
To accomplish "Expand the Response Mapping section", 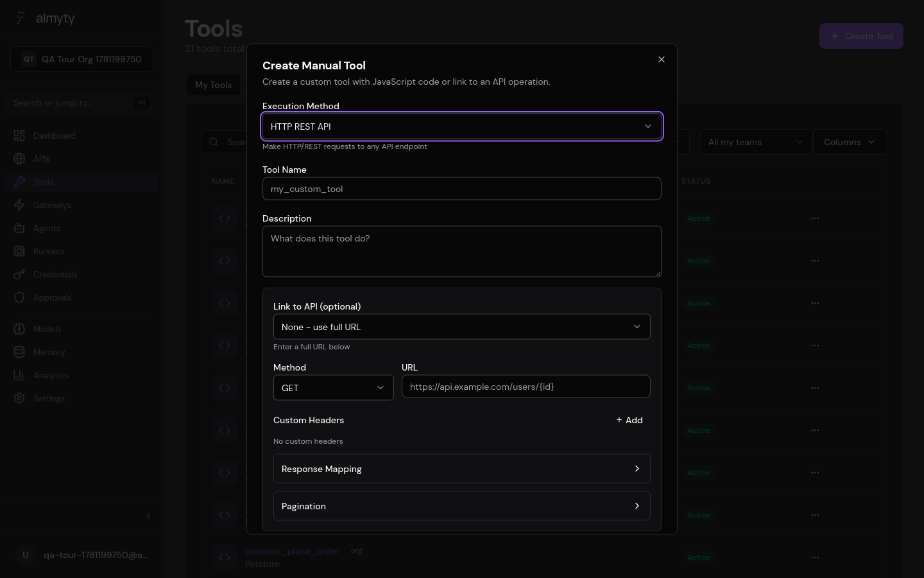I will (462, 469).
